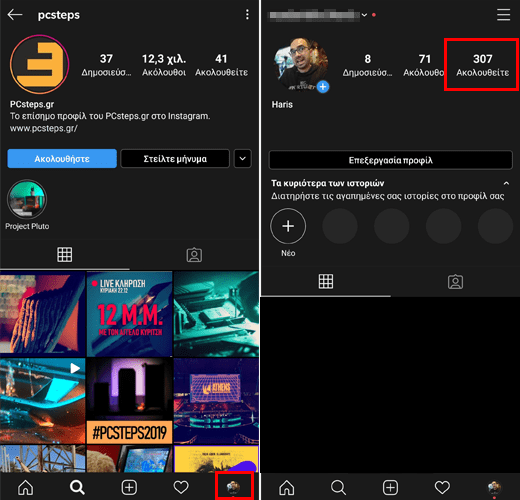Viewport: 520px width, 500px height.
Task: Open activity heart in left bottom bar
Action: [181, 488]
